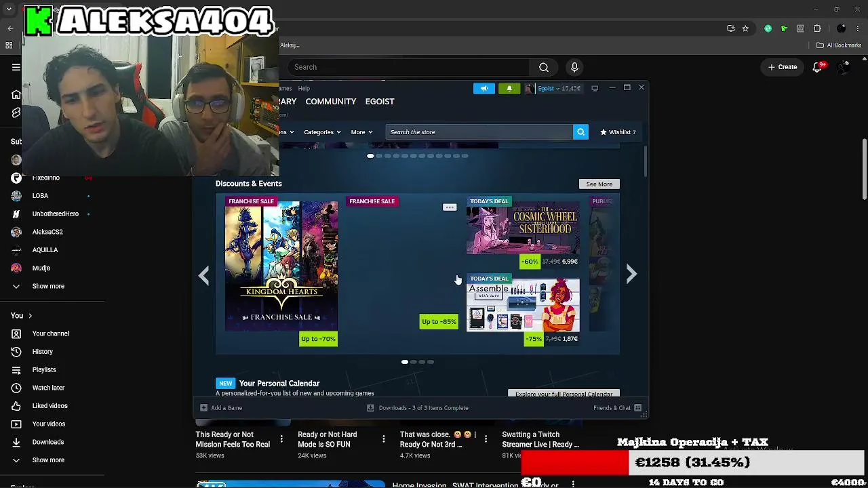Click the Steam 'Search the store' field
Image resolution: width=868 pixels, height=488 pixels.
479,132
